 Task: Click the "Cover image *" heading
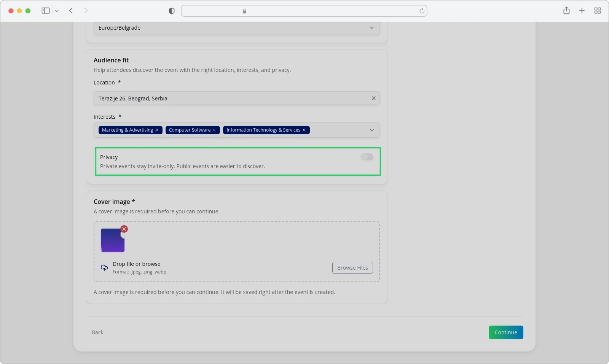114,202
